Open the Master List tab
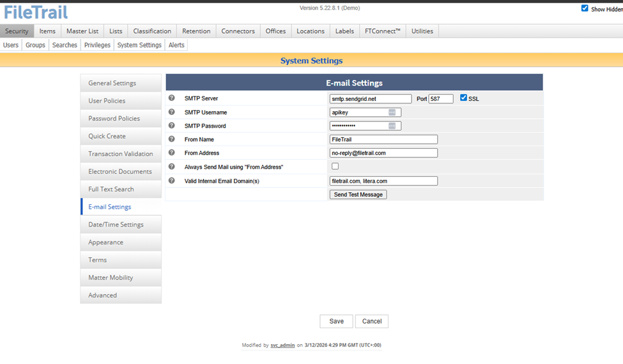This screenshot has width=623, height=364. click(82, 31)
